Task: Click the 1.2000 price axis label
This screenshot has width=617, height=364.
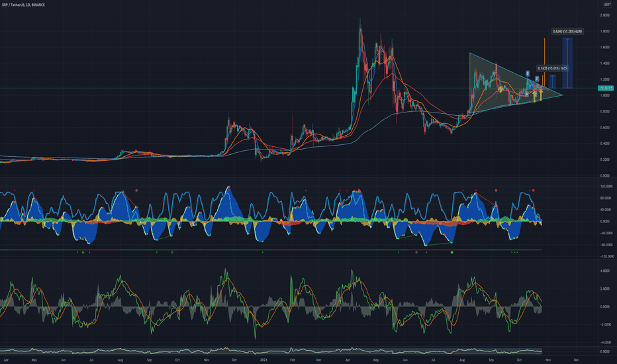Action: (x=605, y=79)
